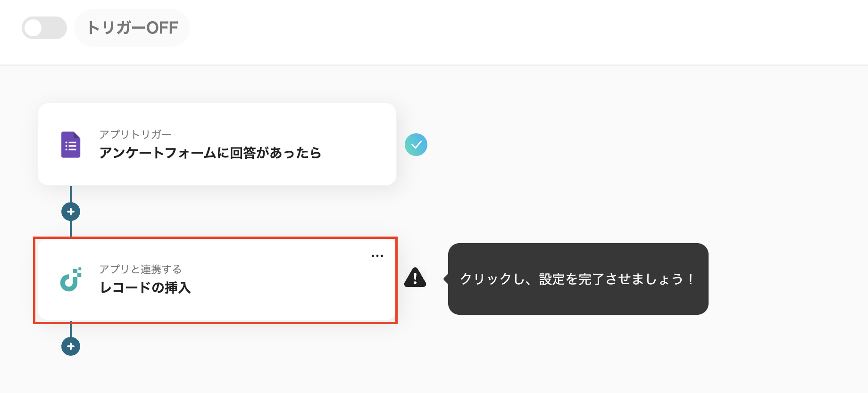The width and height of the screenshot is (868, 393).
Task: Click the plus icon below レコードの挿入
Action: pos(70,346)
